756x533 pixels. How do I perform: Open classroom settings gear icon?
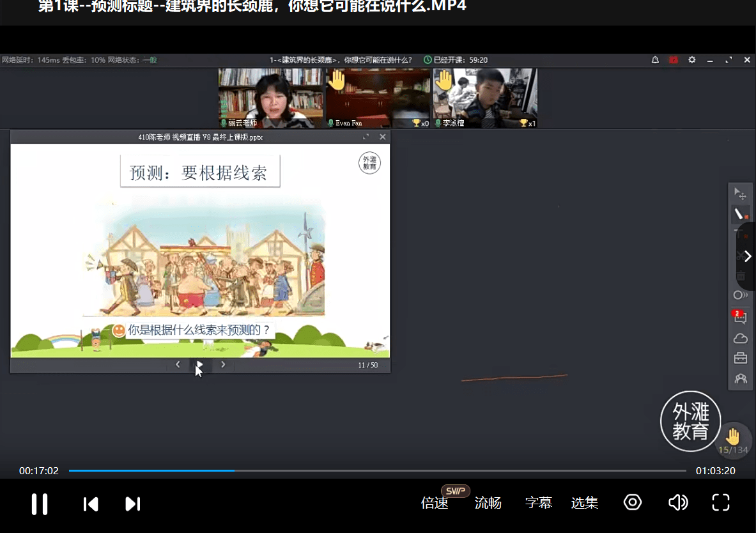[692, 60]
